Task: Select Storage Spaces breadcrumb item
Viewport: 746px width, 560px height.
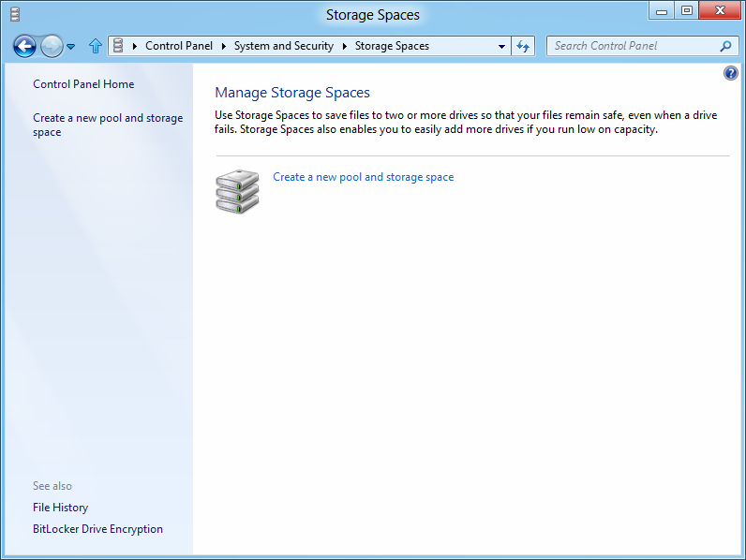Action: click(x=392, y=46)
